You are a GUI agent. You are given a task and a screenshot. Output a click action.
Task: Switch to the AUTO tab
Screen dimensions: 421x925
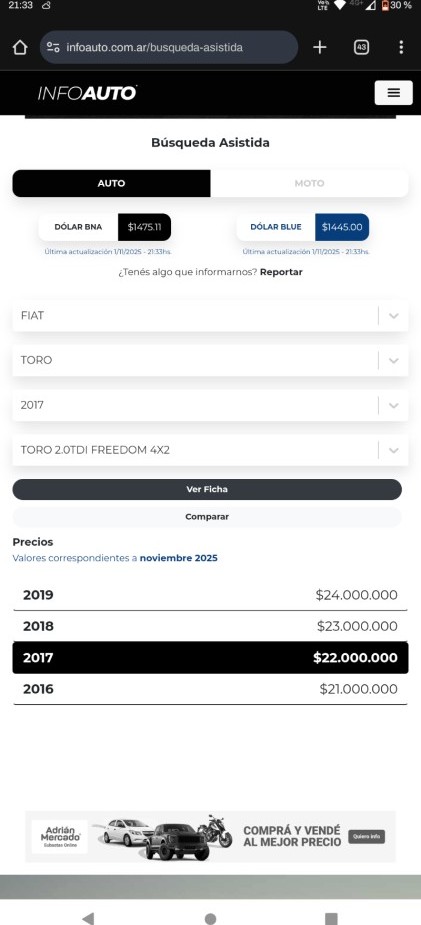click(x=111, y=183)
